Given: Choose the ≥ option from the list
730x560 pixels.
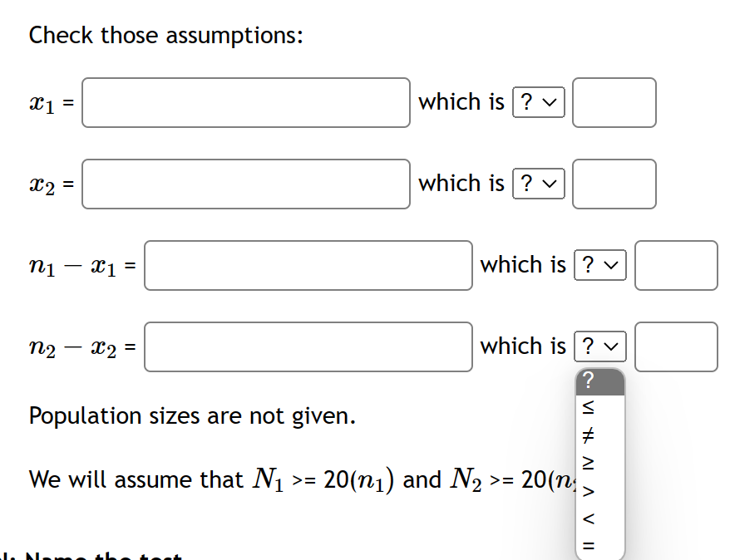Looking at the screenshot, I should tap(600, 463).
